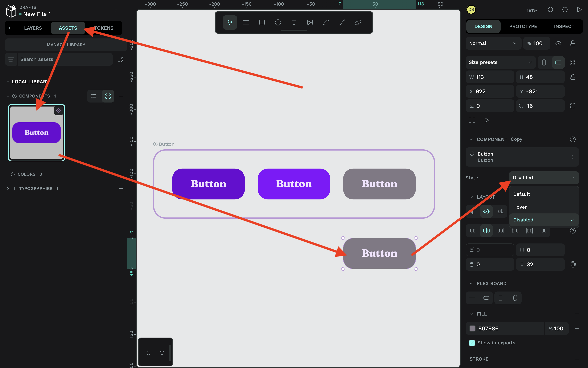Switch to the TOKENS tab
Viewport: 588px width, 368px height.
(104, 28)
